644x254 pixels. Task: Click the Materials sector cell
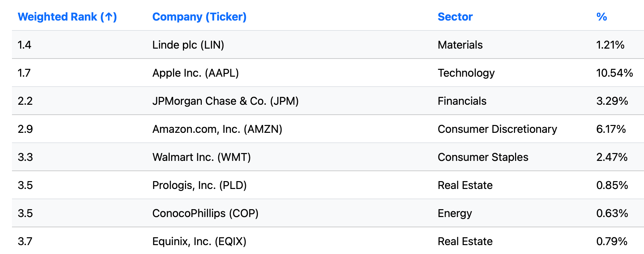[x=460, y=45]
